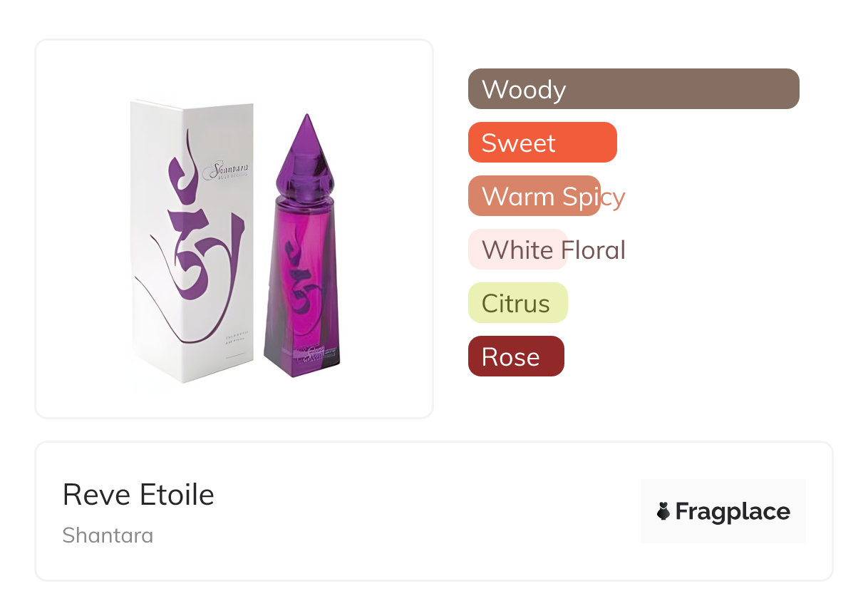Select the Rose accord bar
Screen dimensions: 868x616
(515, 356)
